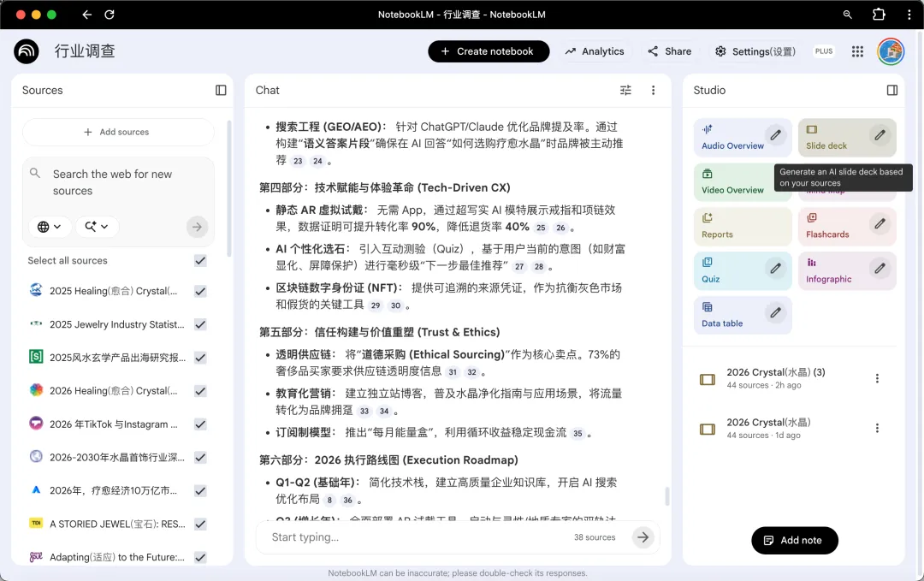Image resolution: width=924 pixels, height=581 pixels.
Task: Open citation 23 in chat
Action: [x=299, y=161]
